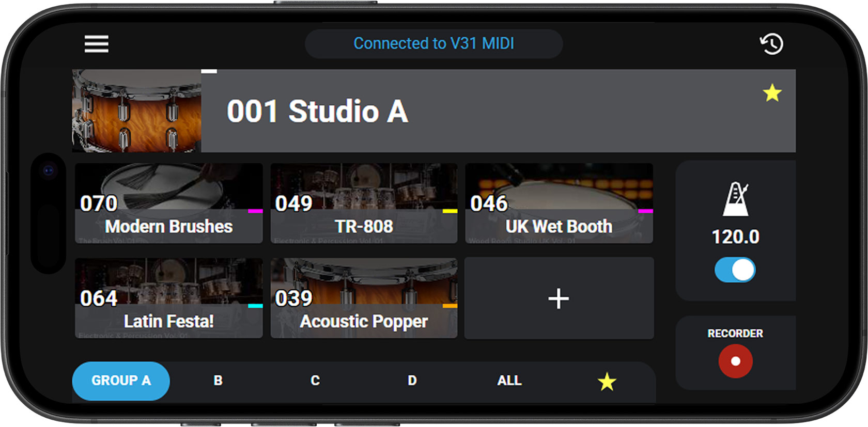Image resolution: width=868 pixels, height=427 pixels.
Task: Select Group A tab
Action: click(121, 381)
